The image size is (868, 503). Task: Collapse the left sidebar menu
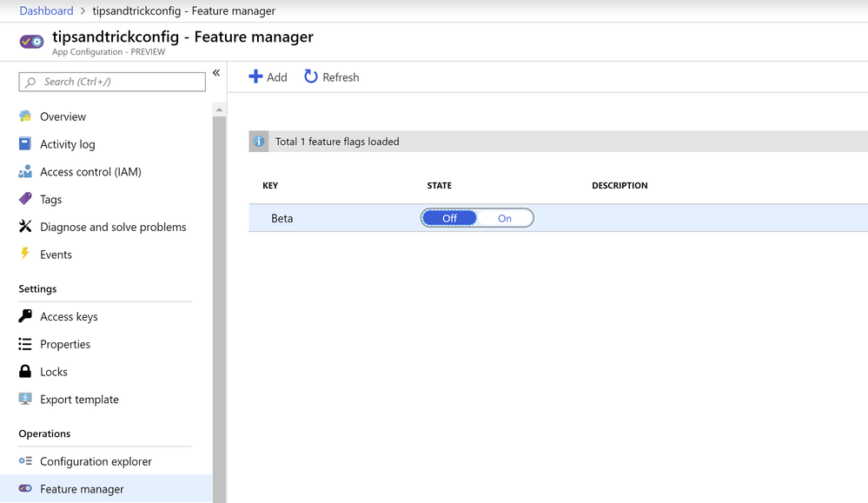(x=216, y=73)
